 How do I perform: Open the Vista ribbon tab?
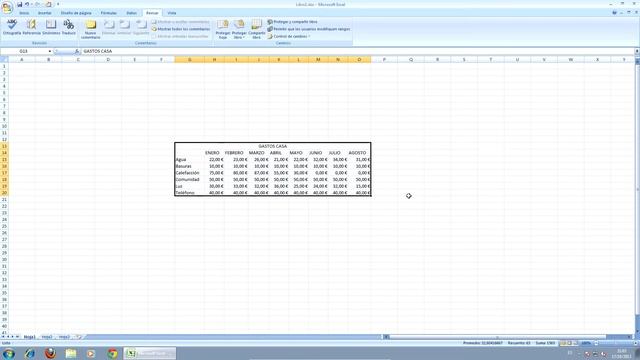coord(172,13)
